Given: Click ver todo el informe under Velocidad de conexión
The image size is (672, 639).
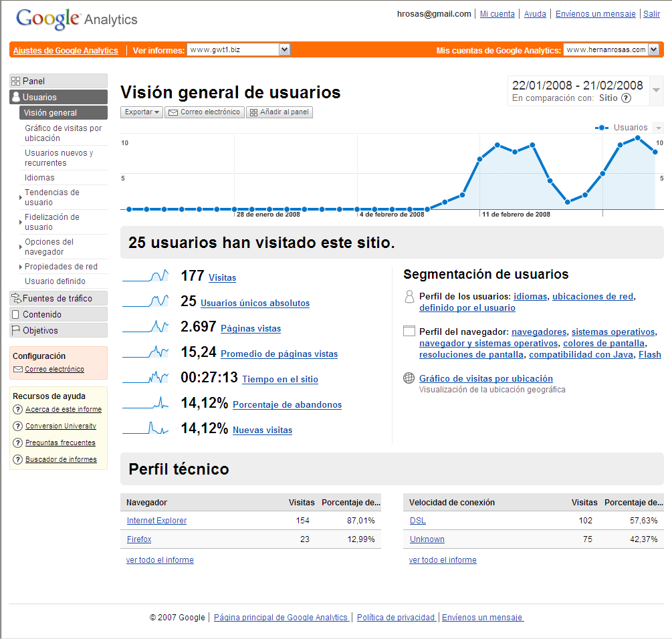Looking at the screenshot, I should pyautogui.click(x=443, y=559).
